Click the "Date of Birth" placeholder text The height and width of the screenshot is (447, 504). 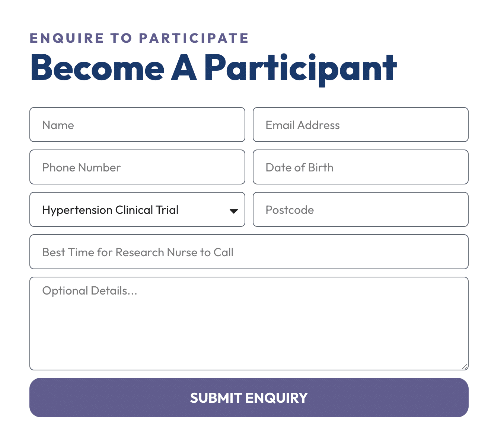299,167
